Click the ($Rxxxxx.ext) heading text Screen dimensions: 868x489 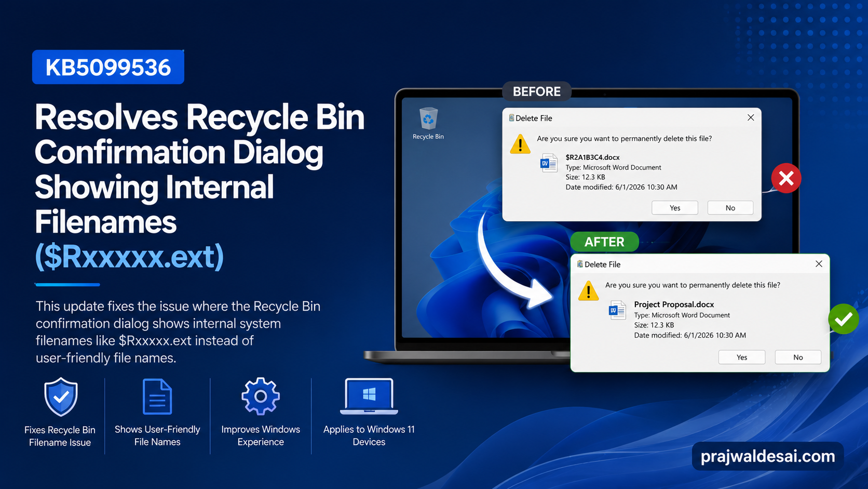click(x=129, y=257)
